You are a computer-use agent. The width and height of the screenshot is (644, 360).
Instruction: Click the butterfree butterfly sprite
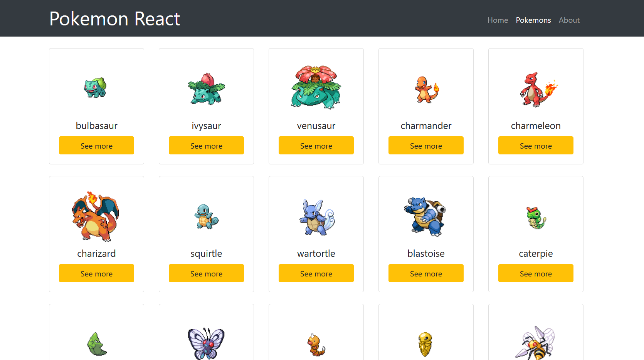[x=206, y=343]
